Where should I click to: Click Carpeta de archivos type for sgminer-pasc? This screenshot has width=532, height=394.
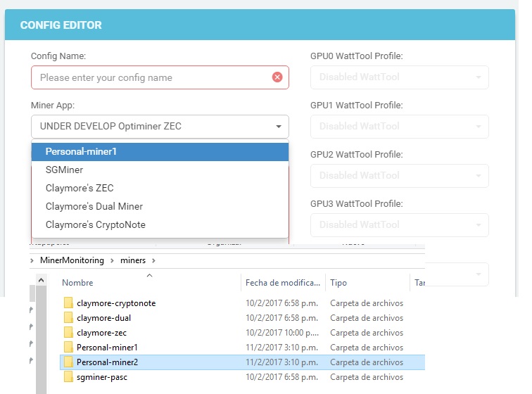pos(367,377)
